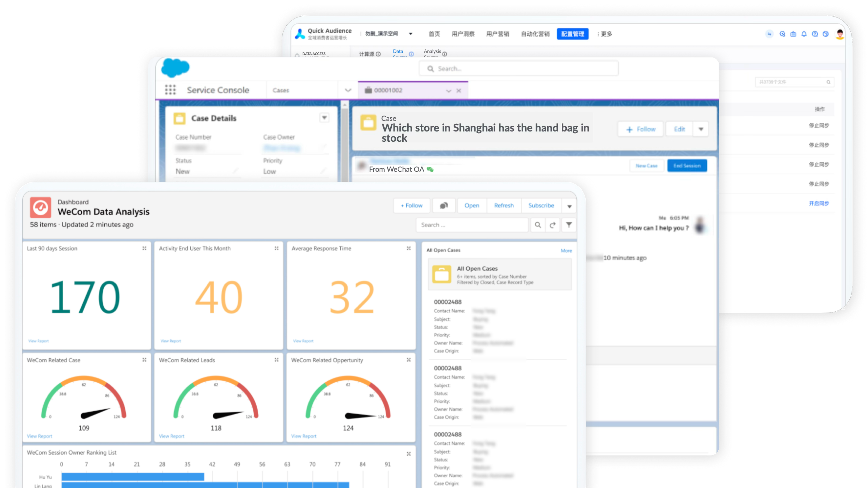
Task: Click the More link in All Open Cases
Action: [566, 251]
